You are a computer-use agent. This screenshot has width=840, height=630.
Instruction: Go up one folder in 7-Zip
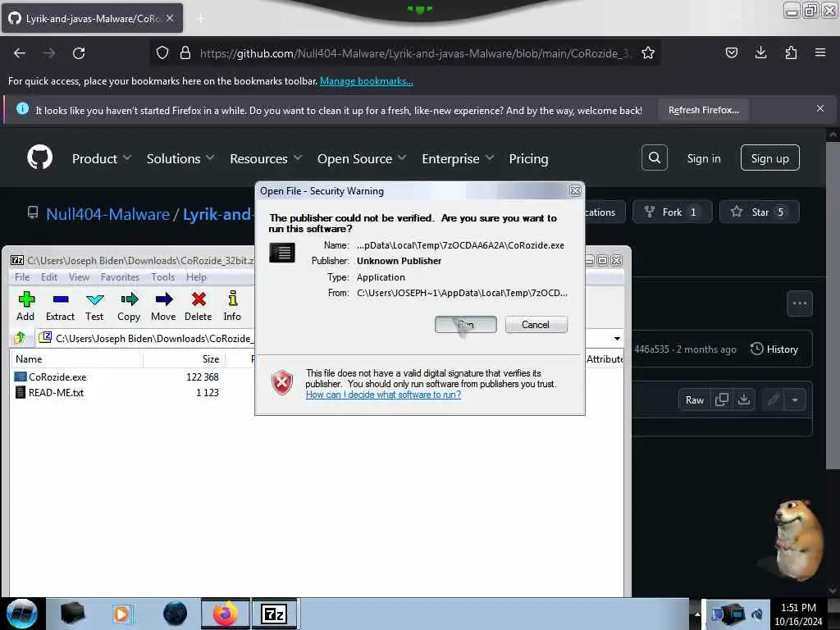coord(20,338)
